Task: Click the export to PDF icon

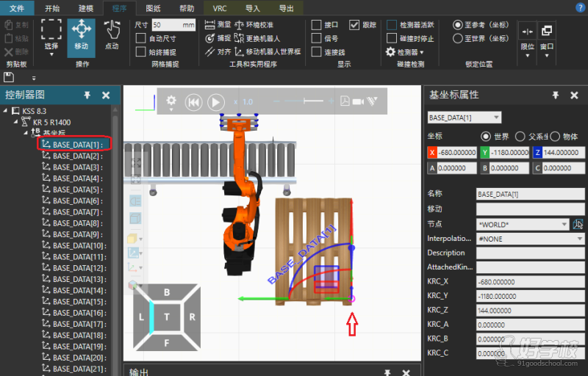Action: click(344, 101)
